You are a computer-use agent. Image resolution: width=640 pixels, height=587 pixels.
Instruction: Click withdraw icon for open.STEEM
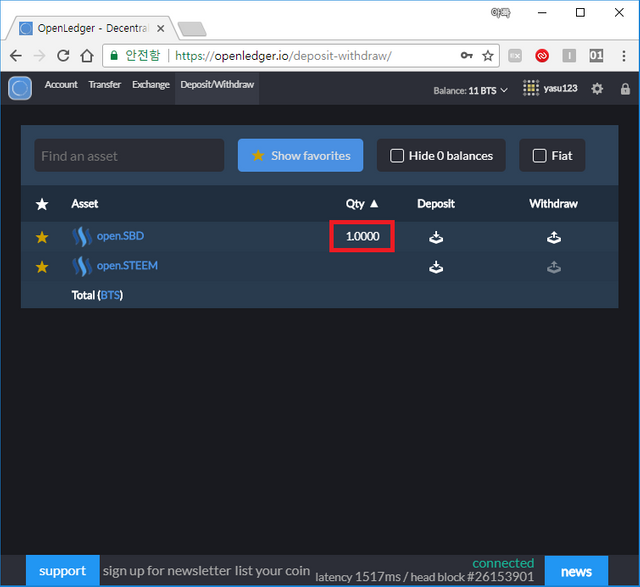[553, 267]
